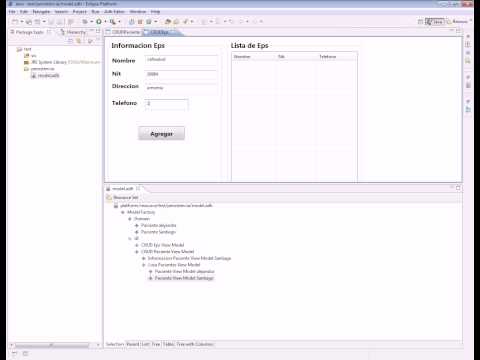Click the model.adfi file icon in Package Explorer

(34, 76)
